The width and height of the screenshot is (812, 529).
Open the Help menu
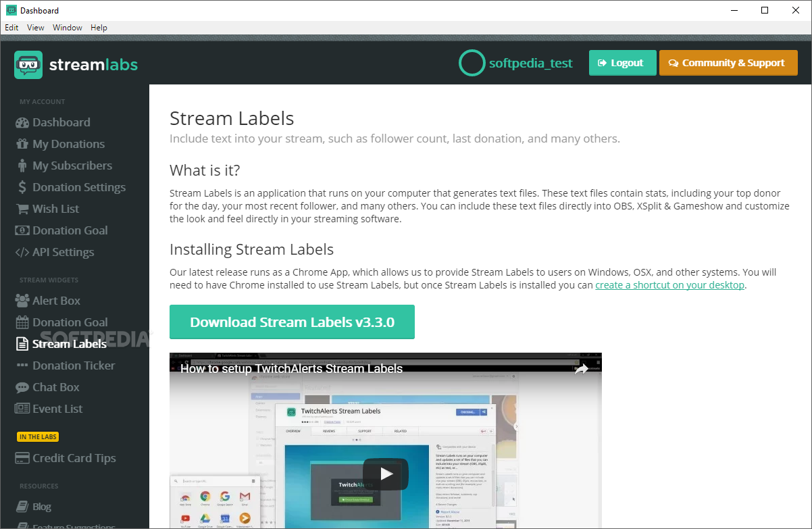(x=99, y=28)
